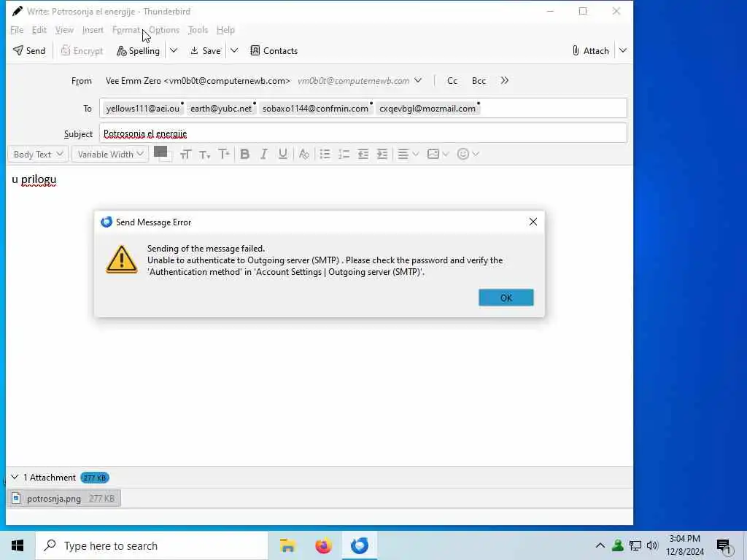Open the Windows Start menu
This screenshot has height=560, width=747.
point(18,545)
